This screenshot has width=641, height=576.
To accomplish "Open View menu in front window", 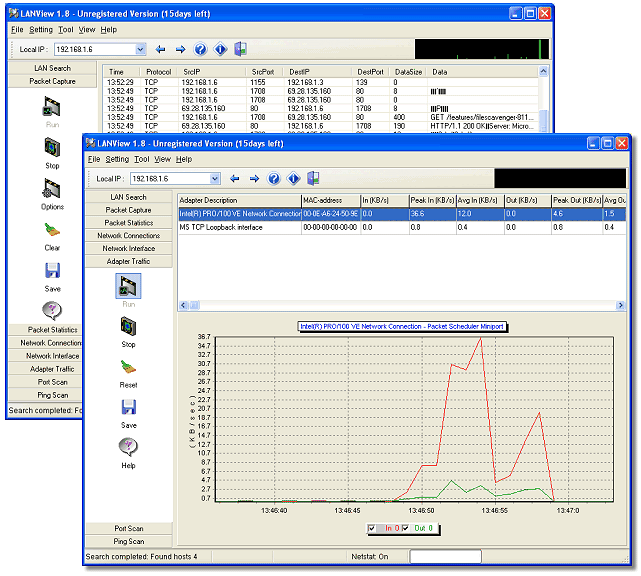I will coord(162,159).
